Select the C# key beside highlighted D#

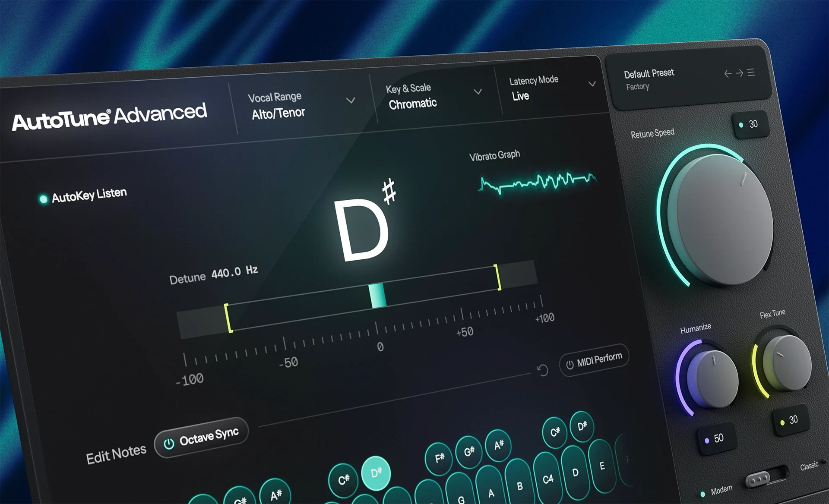pos(344,480)
